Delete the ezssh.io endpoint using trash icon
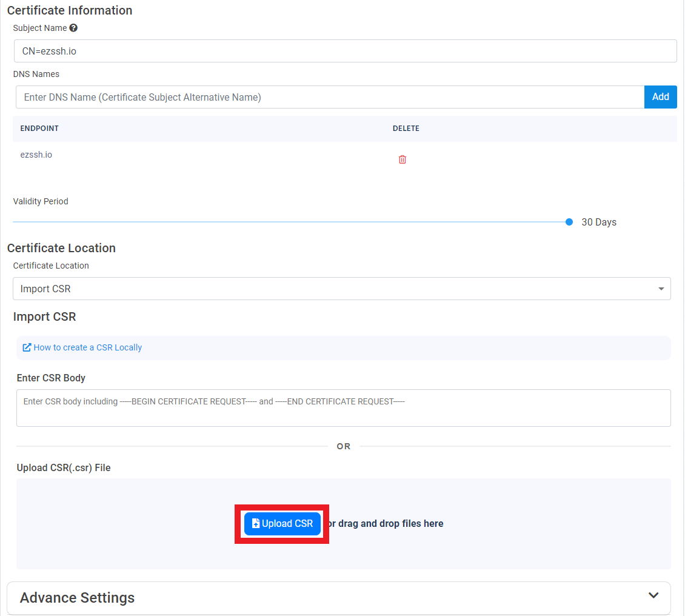The width and height of the screenshot is (685, 616). 402,159
